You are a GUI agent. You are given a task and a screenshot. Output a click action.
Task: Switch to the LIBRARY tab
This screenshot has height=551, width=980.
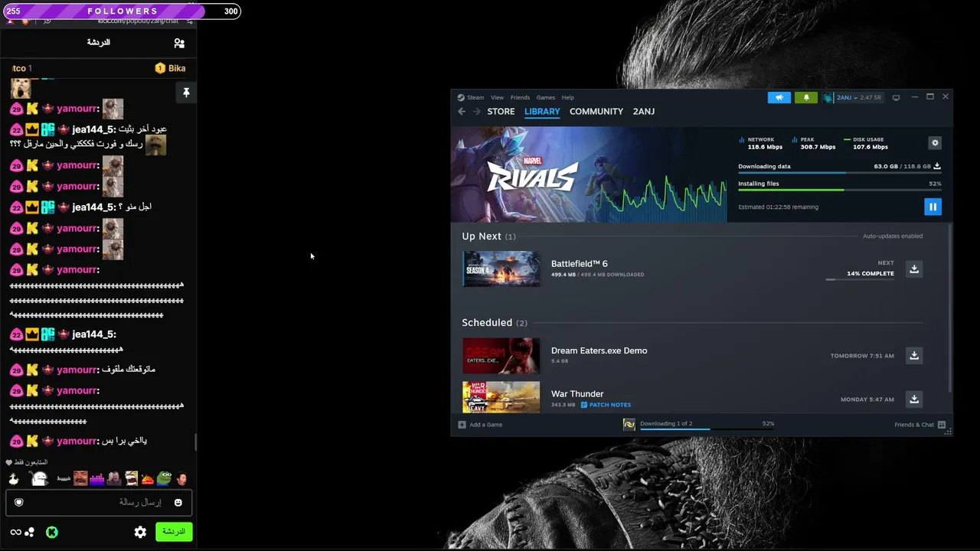pos(542,112)
